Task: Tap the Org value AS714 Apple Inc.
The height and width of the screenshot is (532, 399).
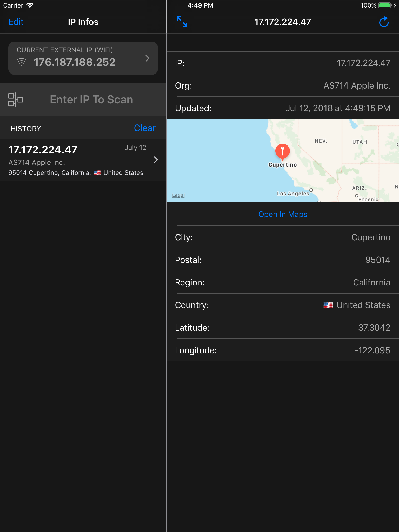Action: 357,85
